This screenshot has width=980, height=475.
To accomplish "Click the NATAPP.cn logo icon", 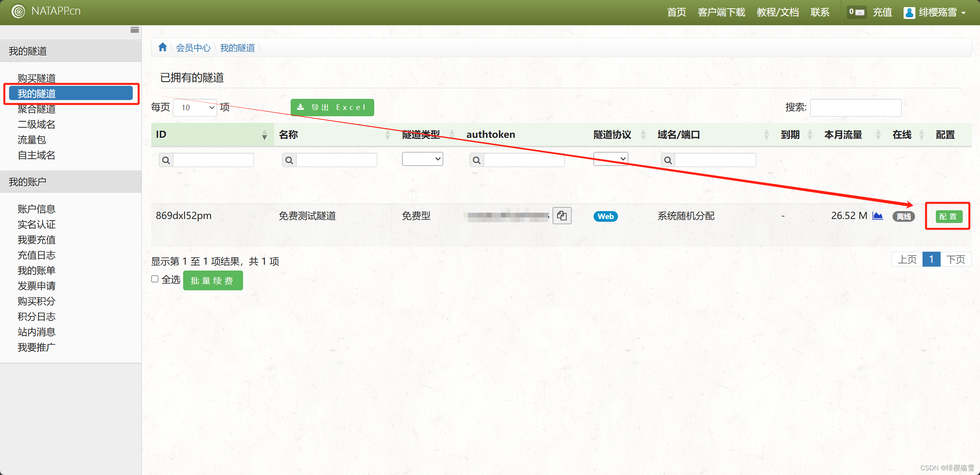I will coord(18,11).
